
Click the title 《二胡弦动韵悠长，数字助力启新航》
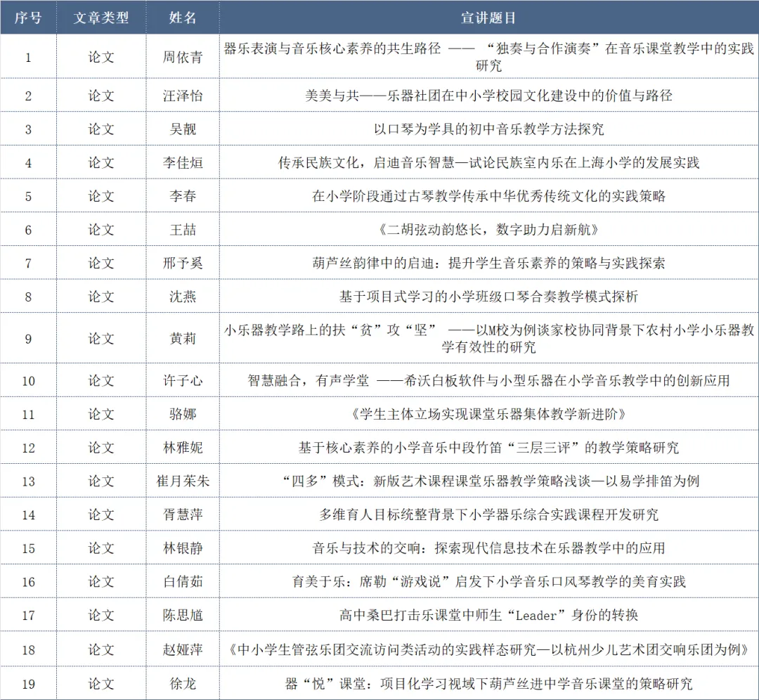click(x=488, y=229)
